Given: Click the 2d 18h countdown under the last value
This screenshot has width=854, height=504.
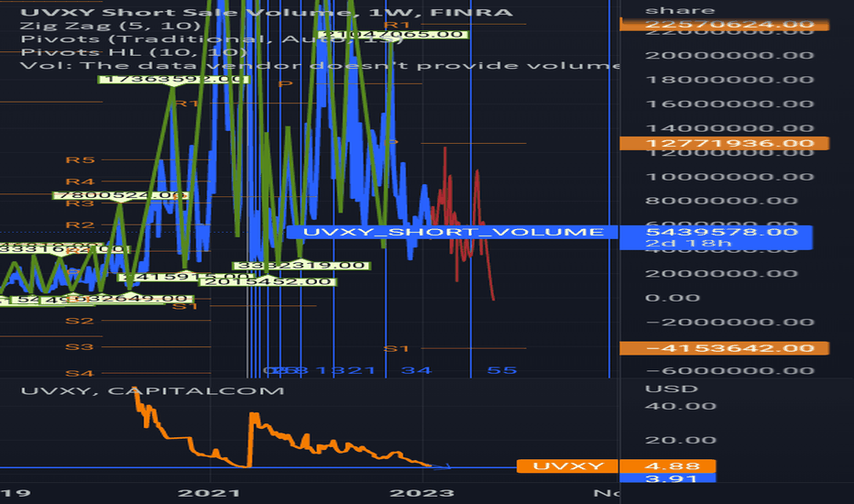Looking at the screenshot, I should [688, 243].
